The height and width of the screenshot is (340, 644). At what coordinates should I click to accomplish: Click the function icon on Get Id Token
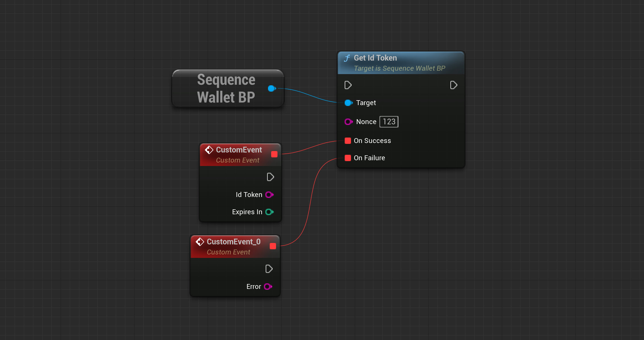[347, 58]
